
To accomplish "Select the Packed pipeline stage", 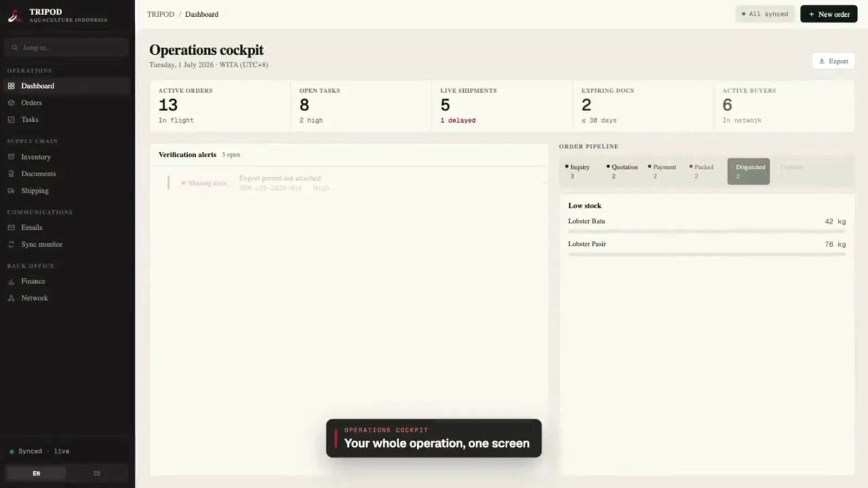I will tap(703, 171).
